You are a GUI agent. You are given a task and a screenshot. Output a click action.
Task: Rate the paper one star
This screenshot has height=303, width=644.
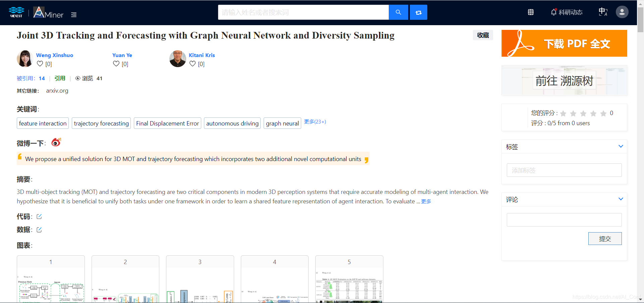tap(563, 113)
